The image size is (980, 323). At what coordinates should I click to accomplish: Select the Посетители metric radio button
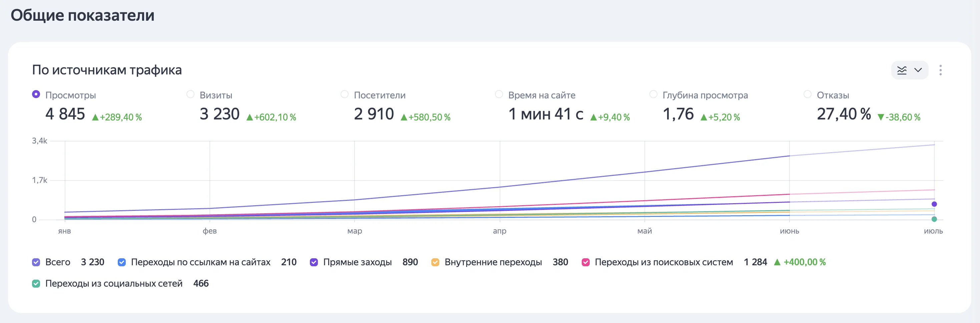pos(344,94)
